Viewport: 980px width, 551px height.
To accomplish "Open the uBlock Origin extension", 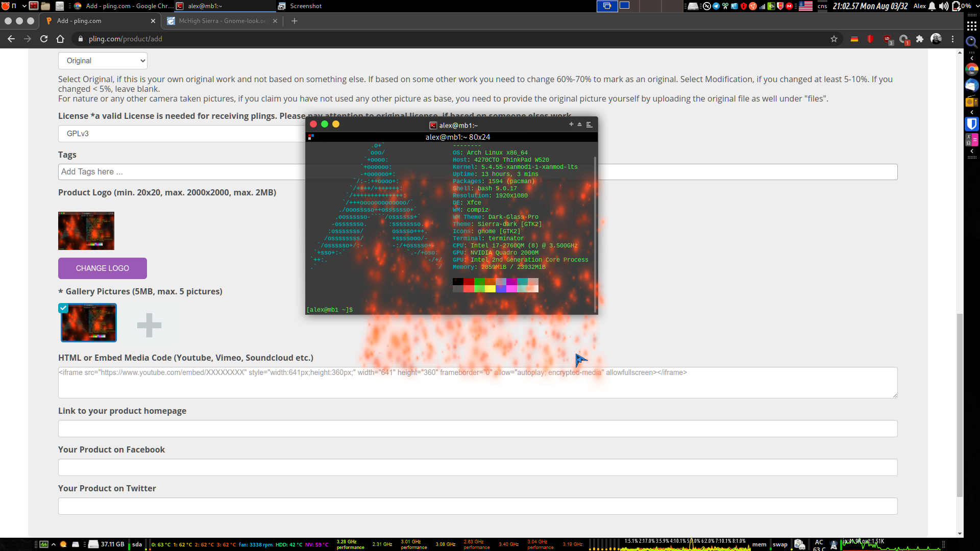I will click(x=888, y=39).
